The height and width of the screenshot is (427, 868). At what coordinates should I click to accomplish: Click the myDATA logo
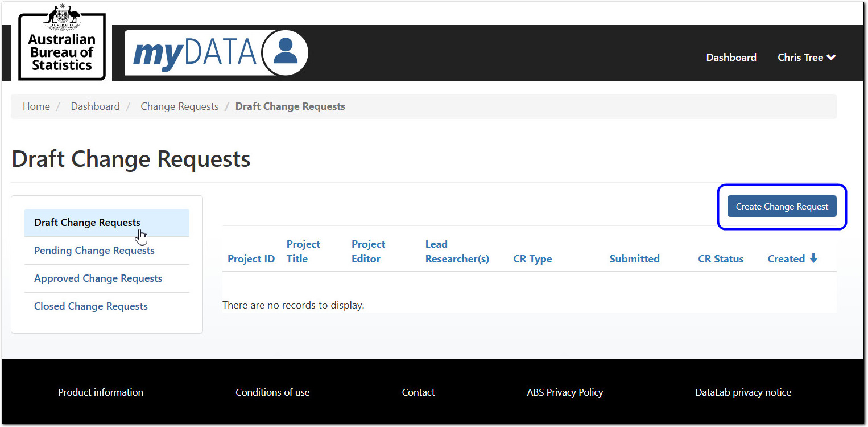195,53
